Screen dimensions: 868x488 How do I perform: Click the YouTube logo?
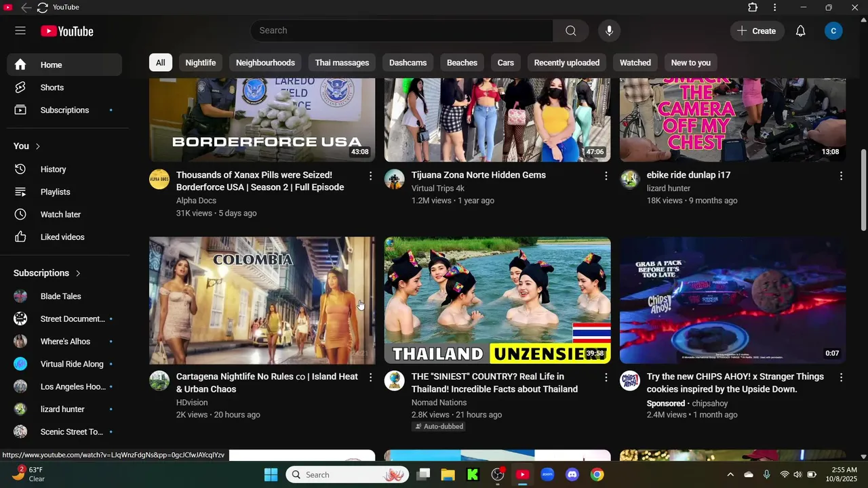[66, 31]
